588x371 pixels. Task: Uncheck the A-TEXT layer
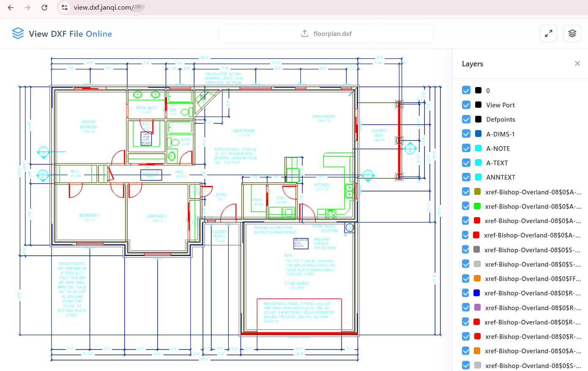click(466, 163)
